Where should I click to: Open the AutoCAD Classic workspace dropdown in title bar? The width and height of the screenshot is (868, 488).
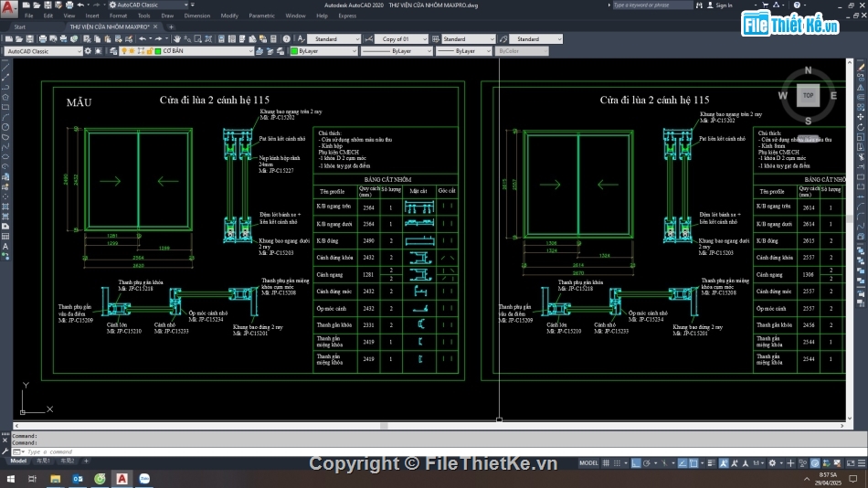point(150,5)
